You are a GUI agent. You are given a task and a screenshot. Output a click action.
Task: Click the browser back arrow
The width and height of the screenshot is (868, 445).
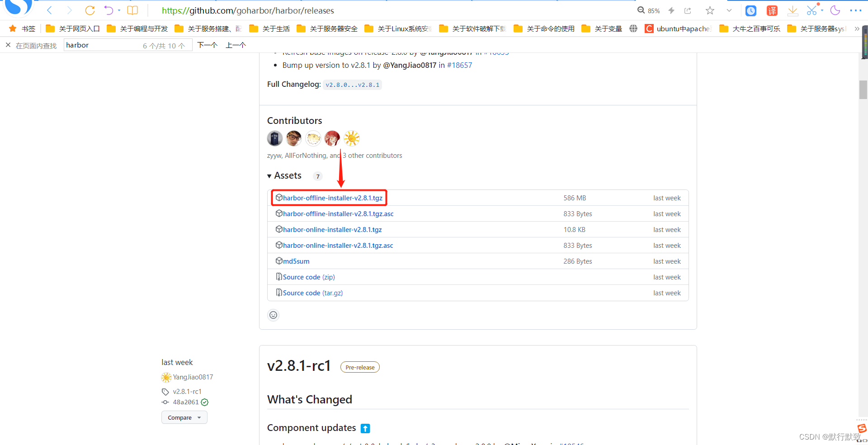tap(50, 10)
